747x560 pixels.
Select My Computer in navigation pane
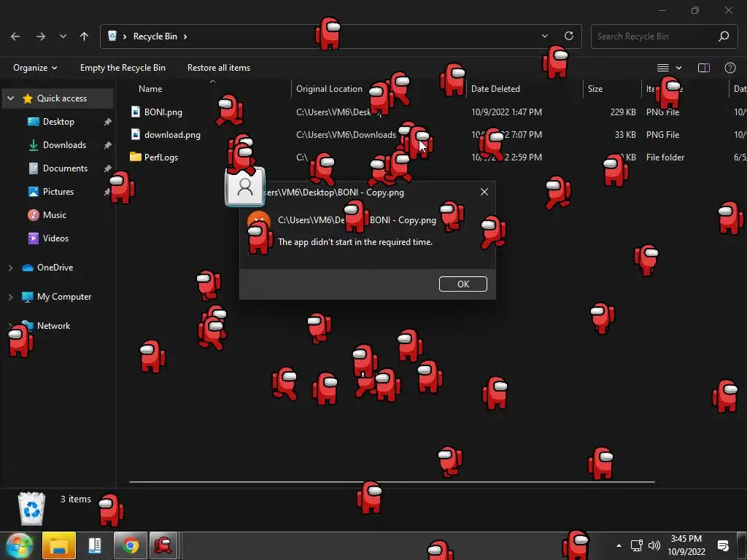tap(64, 296)
